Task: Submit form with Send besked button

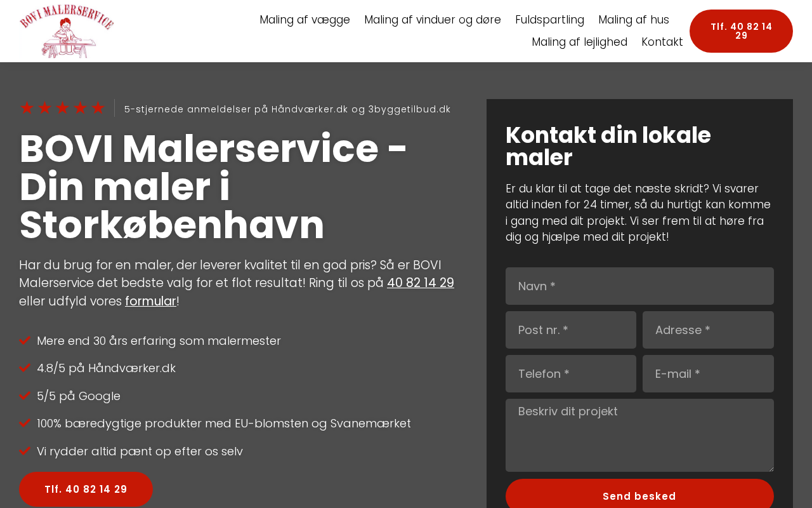Action: click(639, 495)
